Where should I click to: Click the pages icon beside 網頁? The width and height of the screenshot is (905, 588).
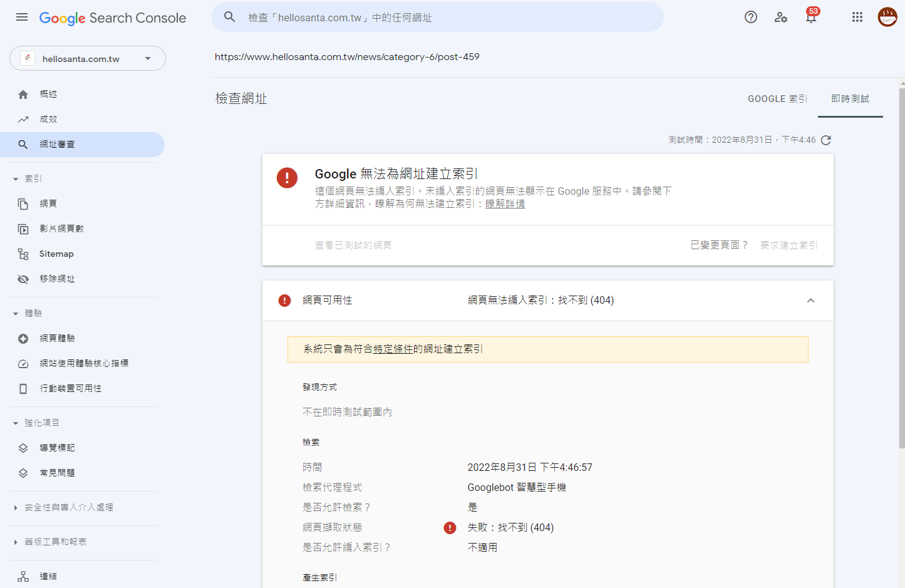pos(23,204)
